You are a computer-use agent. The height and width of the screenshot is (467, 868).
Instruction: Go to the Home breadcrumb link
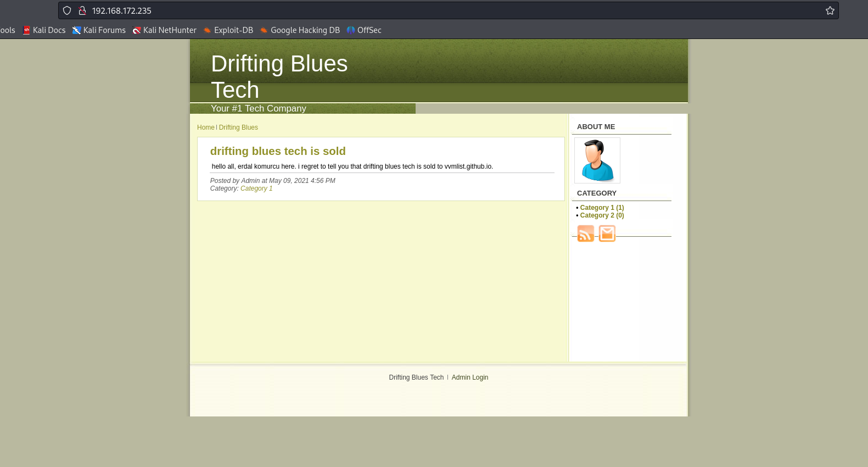[205, 127]
